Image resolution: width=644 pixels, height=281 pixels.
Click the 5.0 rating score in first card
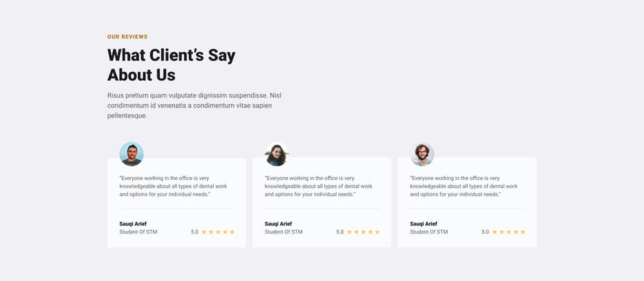tap(194, 232)
